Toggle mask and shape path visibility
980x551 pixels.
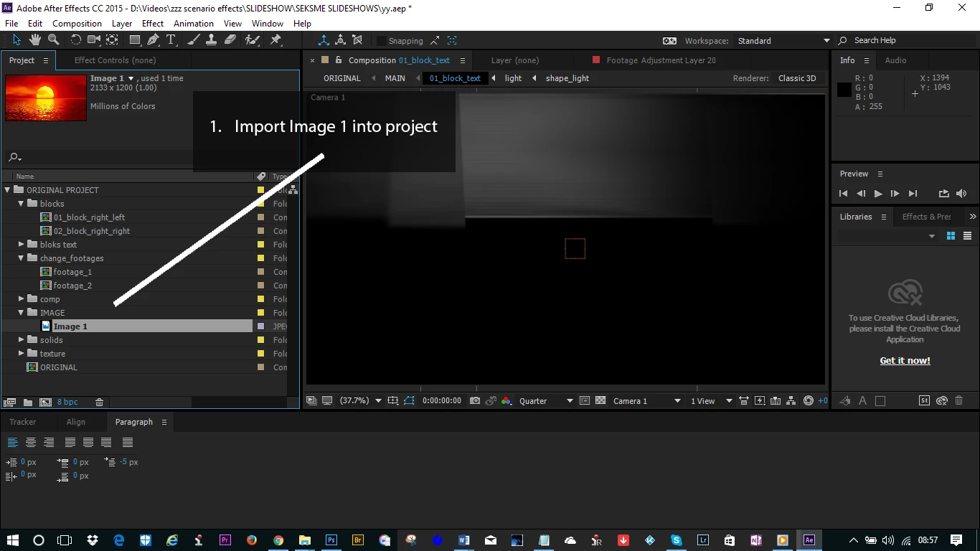click(409, 401)
